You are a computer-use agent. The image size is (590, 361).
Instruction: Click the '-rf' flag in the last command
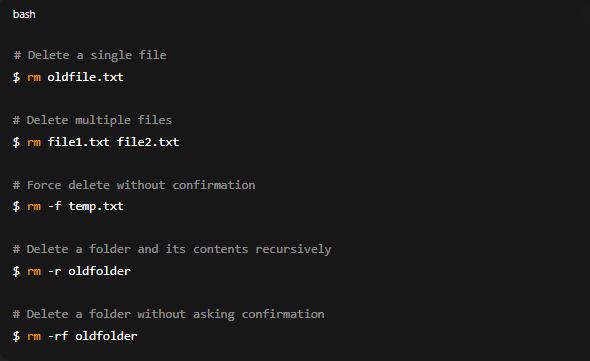tap(58, 336)
